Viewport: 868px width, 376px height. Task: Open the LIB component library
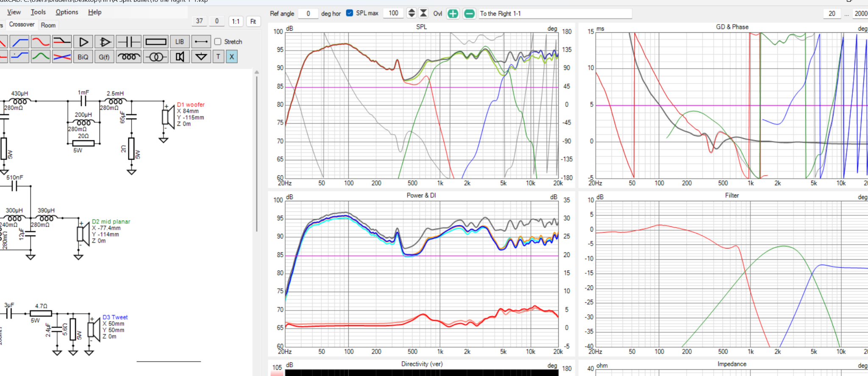[180, 42]
